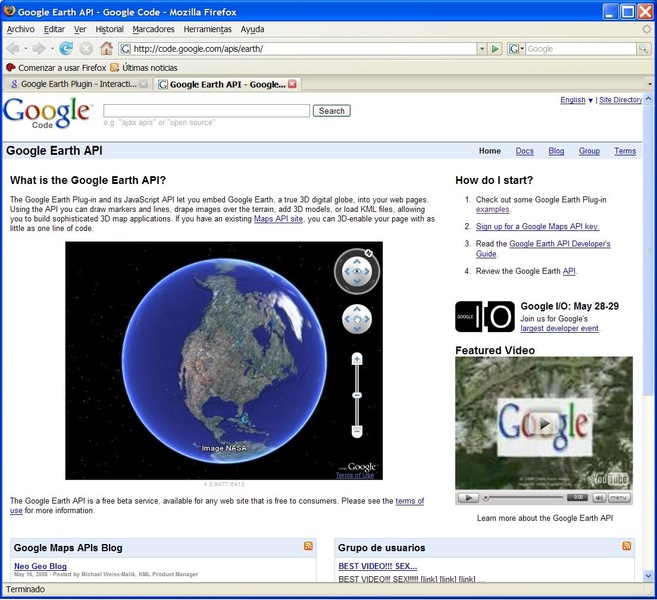Click the Grupo de usuarios RSS feed icon
This screenshot has height=600, width=657.
click(627, 547)
